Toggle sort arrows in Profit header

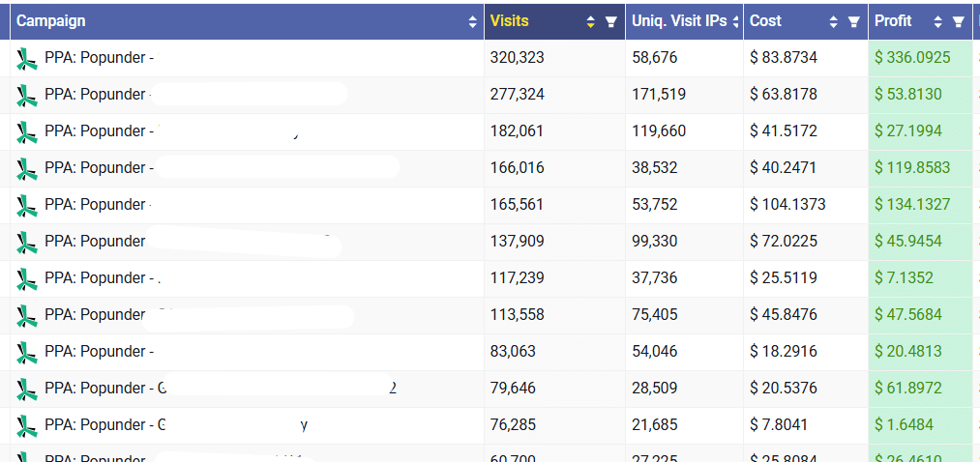point(937,21)
